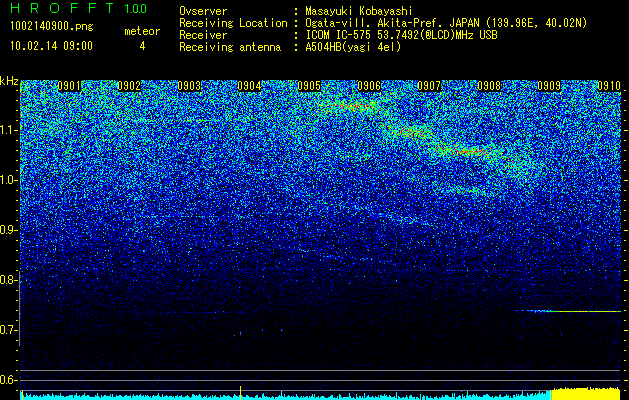Click the 1.0 frequency axis label

(8, 180)
